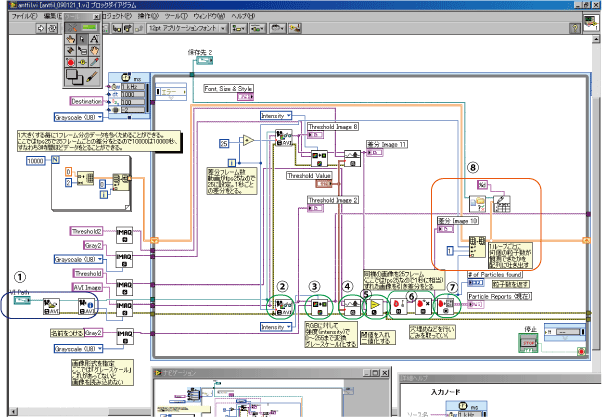Image resolution: width=602 pixels, height=417 pixels.
Task: Click the Clean Up Diagram toolbar icon
Action: pyautogui.click(x=295, y=28)
